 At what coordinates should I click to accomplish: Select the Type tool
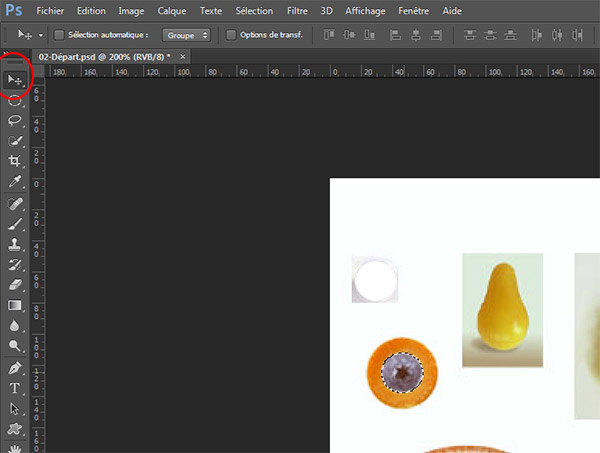pos(15,388)
